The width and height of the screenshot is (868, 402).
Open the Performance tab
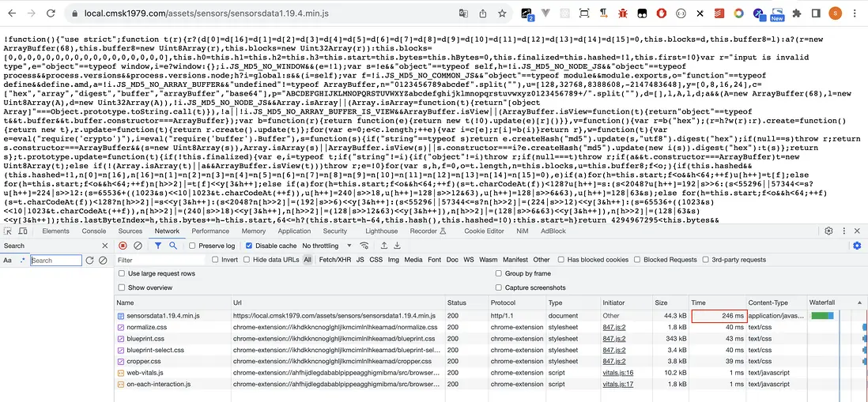[210, 231]
